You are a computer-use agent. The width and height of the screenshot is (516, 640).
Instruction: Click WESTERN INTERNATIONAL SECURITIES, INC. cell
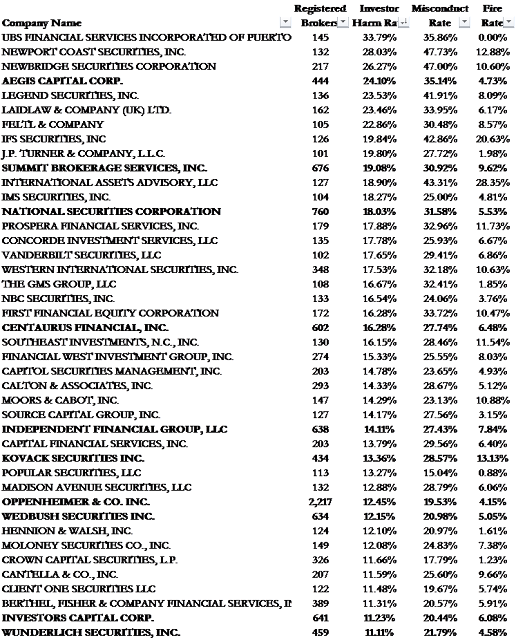(120, 270)
